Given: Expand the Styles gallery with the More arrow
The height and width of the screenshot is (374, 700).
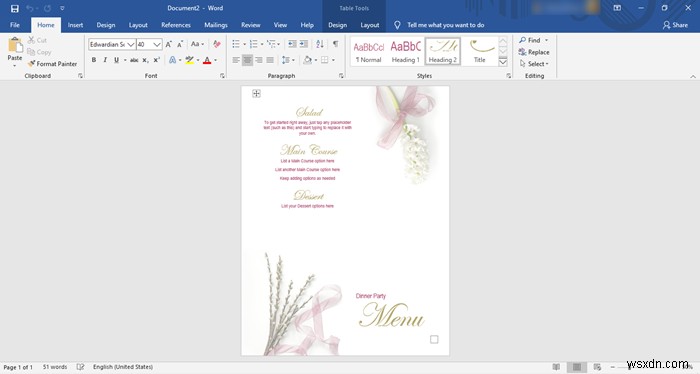Looking at the screenshot, I should tap(503, 62).
